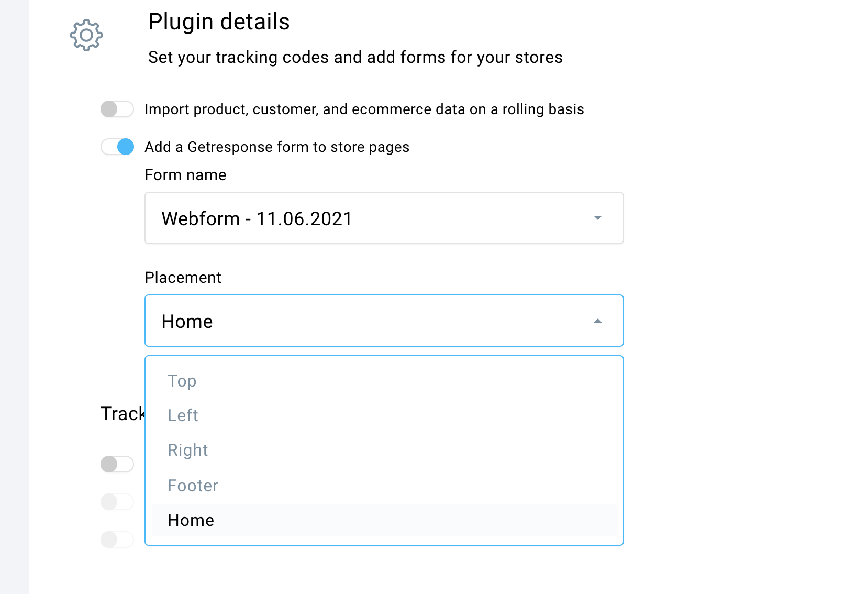The height and width of the screenshot is (594, 868).
Task: Choose Right from placement list
Action: click(188, 450)
